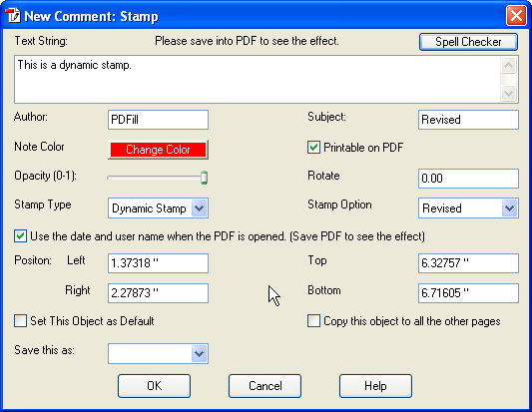Toggle the Printable on PDF checkbox
This screenshot has width=532, height=412.
tap(313, 148)
